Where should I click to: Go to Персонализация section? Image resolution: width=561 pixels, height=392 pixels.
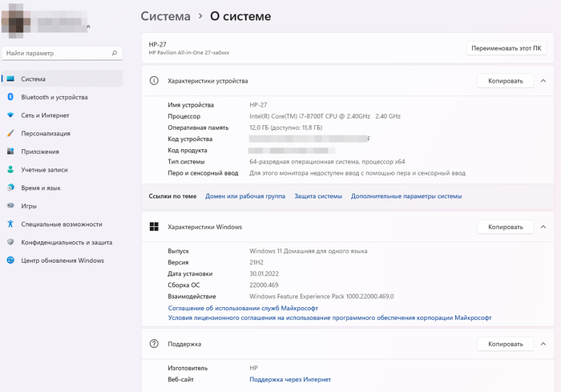click(62, 133)
